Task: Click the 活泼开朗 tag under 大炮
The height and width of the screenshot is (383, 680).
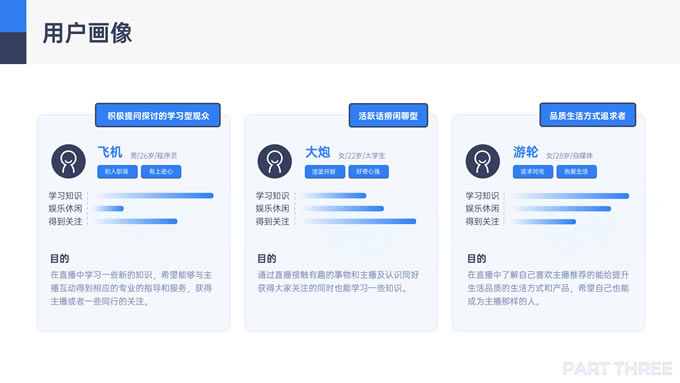Action: point(325,172)
